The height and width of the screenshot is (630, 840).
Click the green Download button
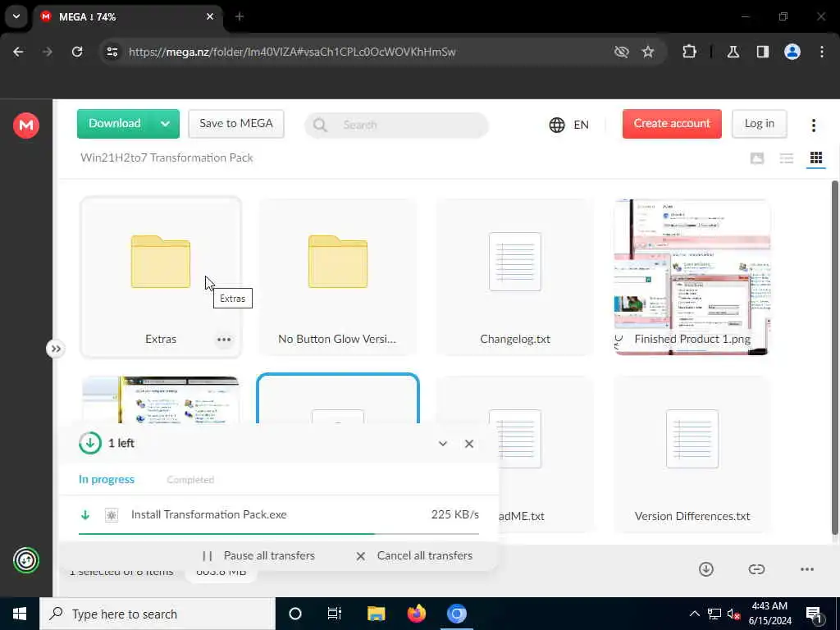[114, 124]
